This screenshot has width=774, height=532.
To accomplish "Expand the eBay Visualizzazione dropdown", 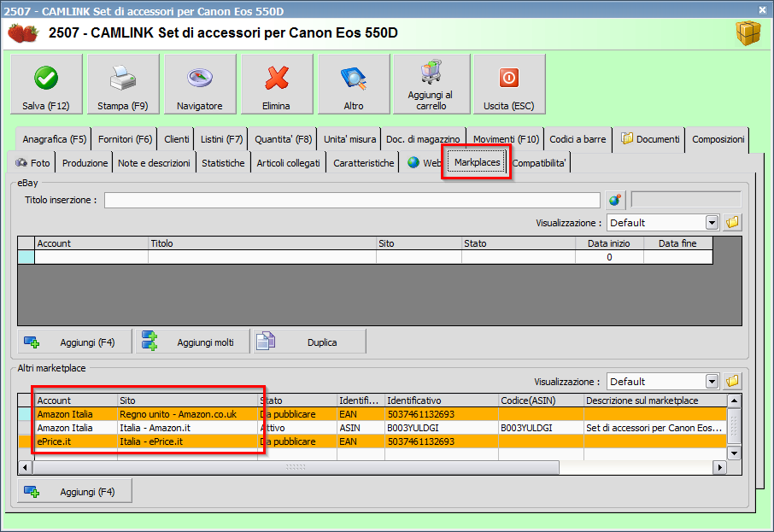I will (712, 223).
